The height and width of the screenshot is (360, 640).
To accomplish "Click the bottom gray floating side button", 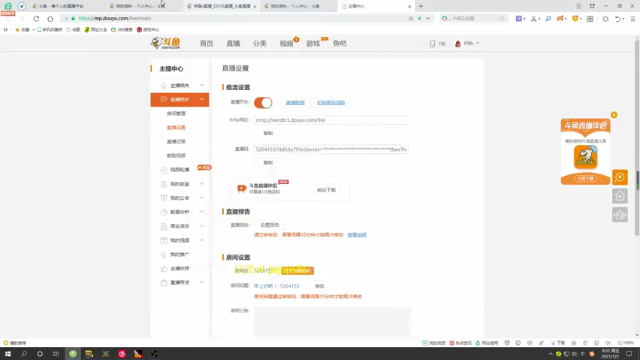I will (620, 215).
